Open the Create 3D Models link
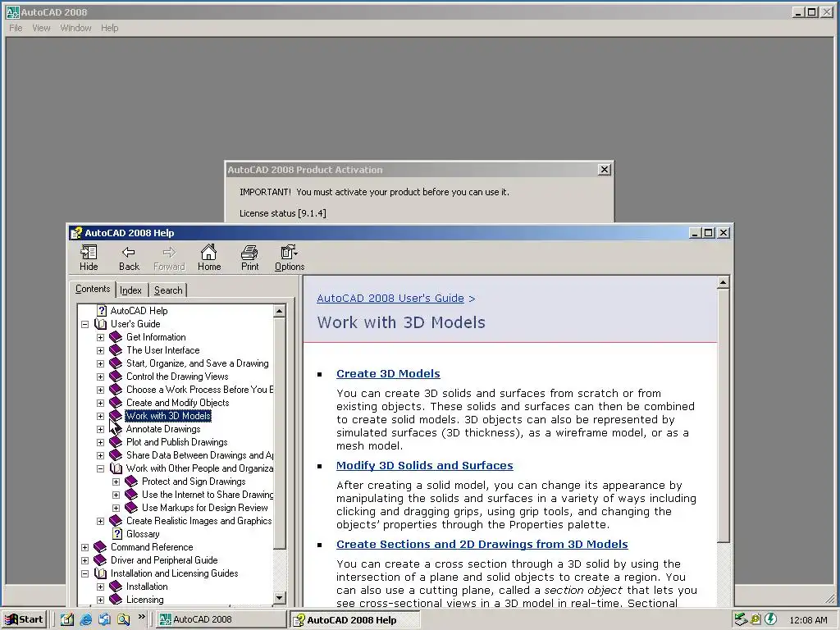This screenshot has height=630, width=840. (x=388, y=374)
